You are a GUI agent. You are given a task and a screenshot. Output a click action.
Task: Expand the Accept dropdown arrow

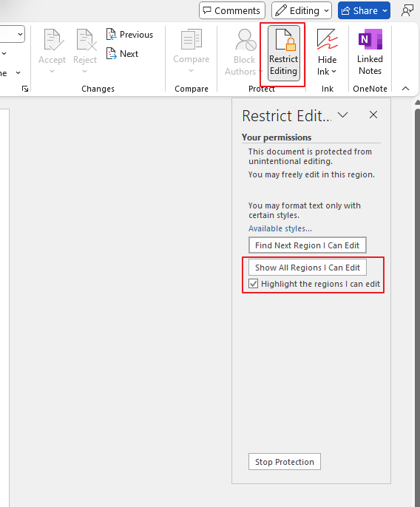[52, 72]
